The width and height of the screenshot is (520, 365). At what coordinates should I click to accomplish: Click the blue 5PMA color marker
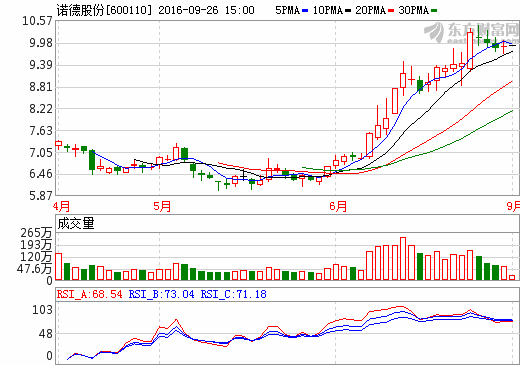tap(305, 11)
